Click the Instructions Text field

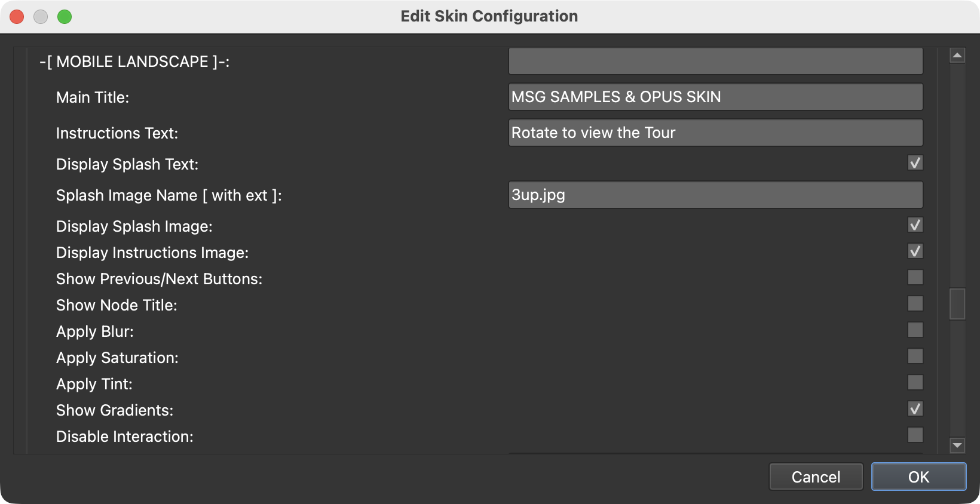pos(715,133)
